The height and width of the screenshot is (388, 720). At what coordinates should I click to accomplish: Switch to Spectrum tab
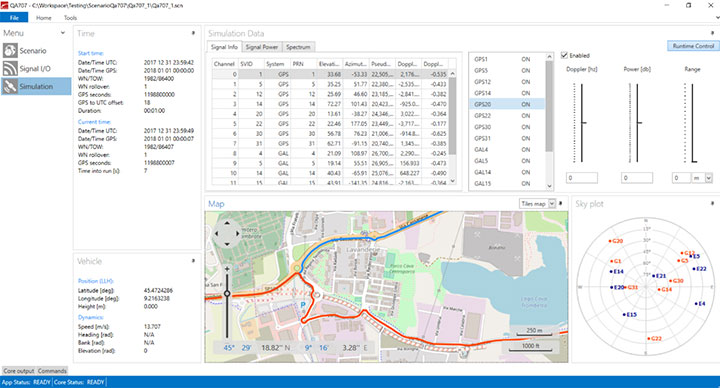pyautogui.click(x=298, y=47)
